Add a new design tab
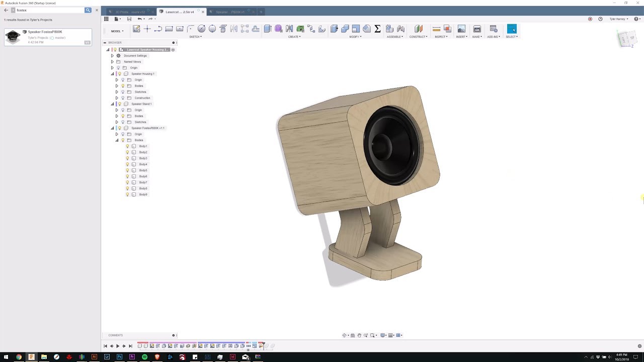 click(x=261, y=12)
